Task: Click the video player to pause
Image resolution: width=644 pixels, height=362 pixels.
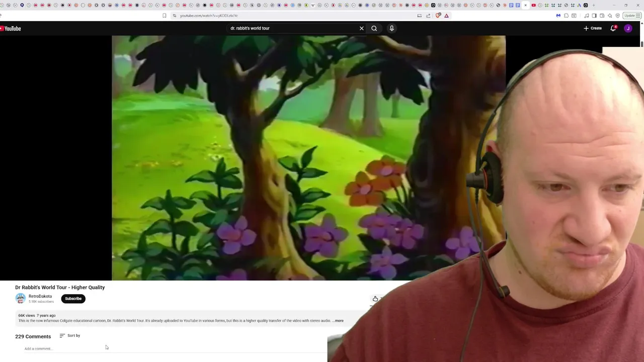Action: click(308, 158)
